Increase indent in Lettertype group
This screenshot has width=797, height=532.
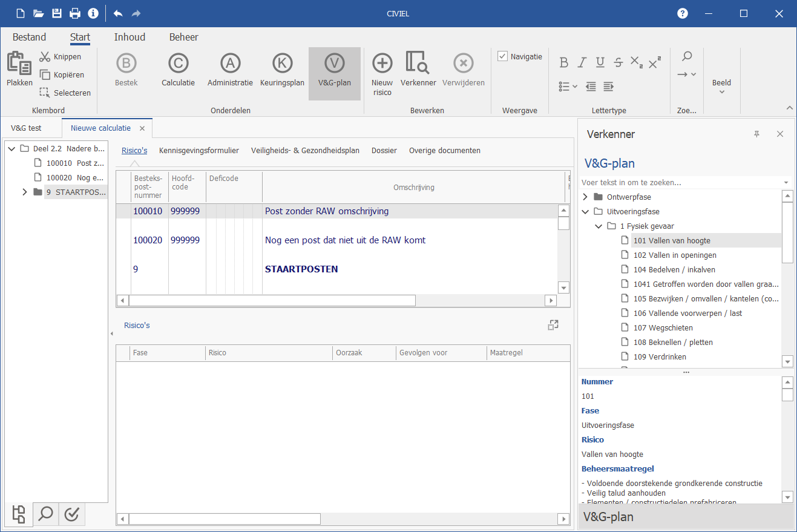(x=608, y=87)
